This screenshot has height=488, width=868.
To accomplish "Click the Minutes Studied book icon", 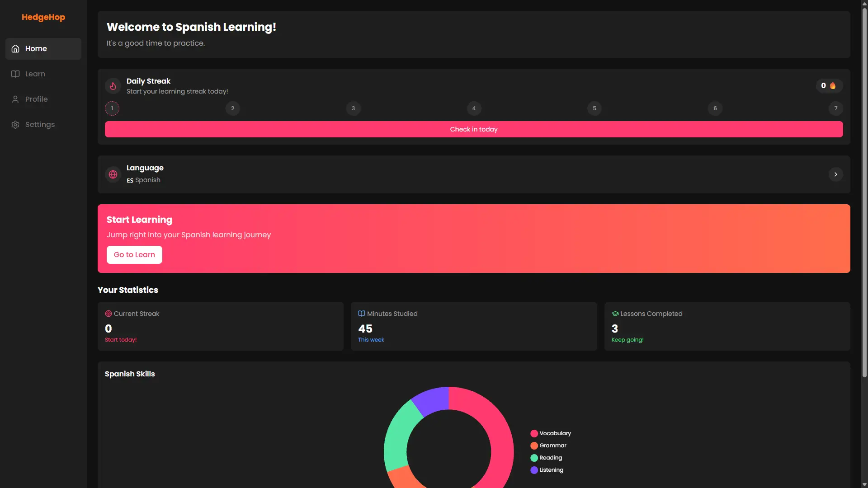I will pyautogui.click(x=362, y=314).
